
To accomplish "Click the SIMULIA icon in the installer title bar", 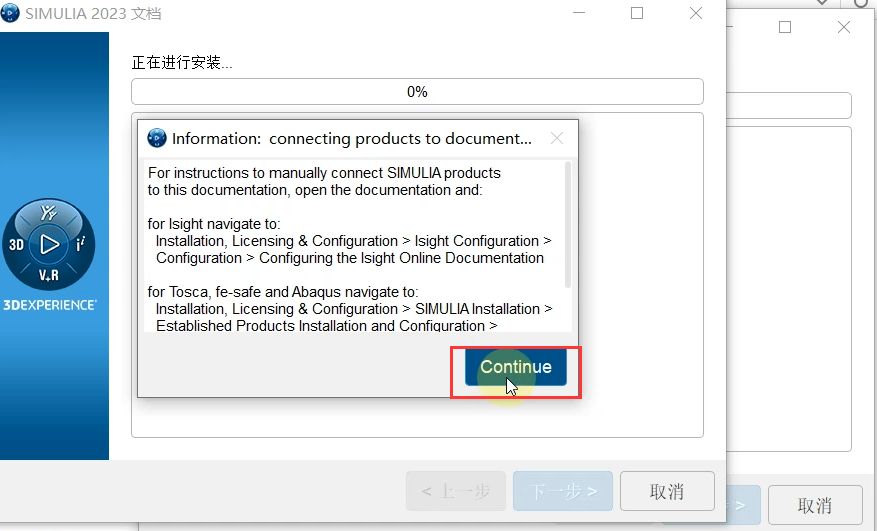I will coord(10,13).
